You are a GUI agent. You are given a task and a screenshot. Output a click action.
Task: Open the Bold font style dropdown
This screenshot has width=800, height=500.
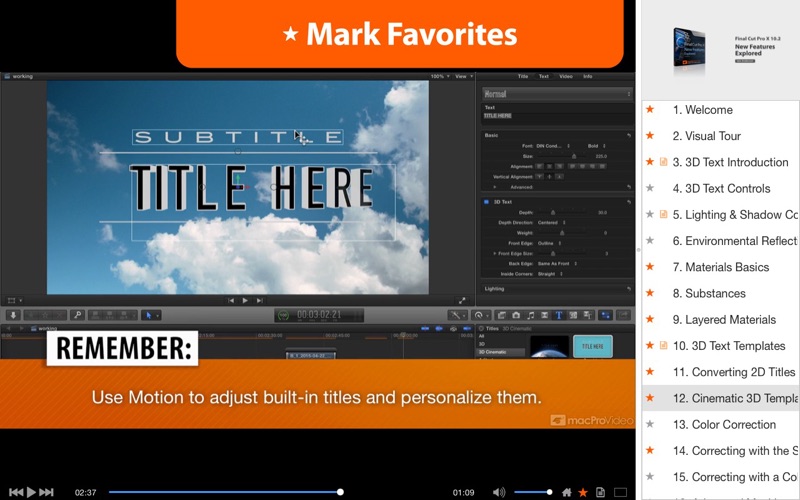tap(596, 146)
